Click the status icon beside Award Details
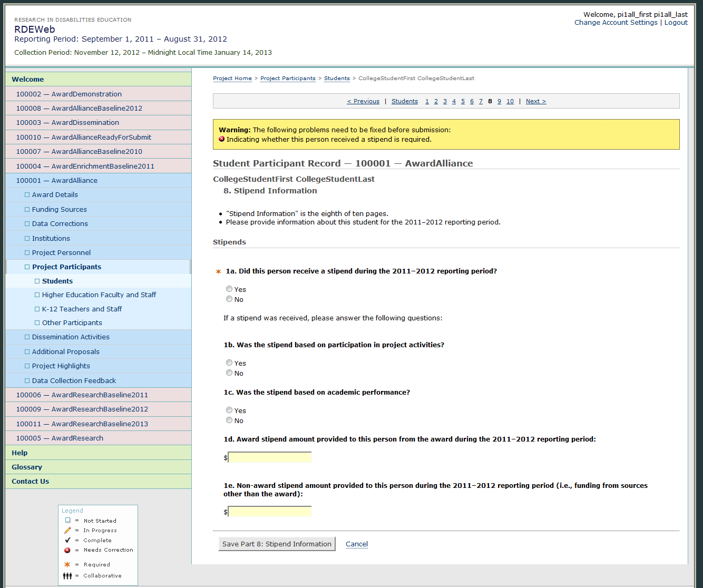The height and width of the screenshot is (588, 703). tap(27, 195)
